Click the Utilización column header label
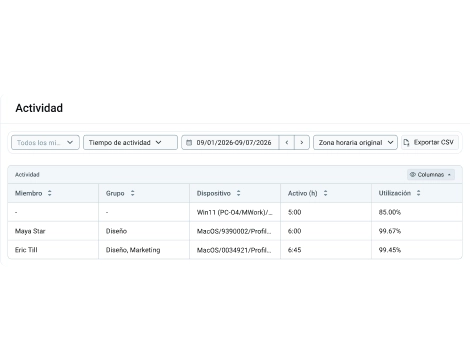The image size is (470, 360). click(395, 193)
